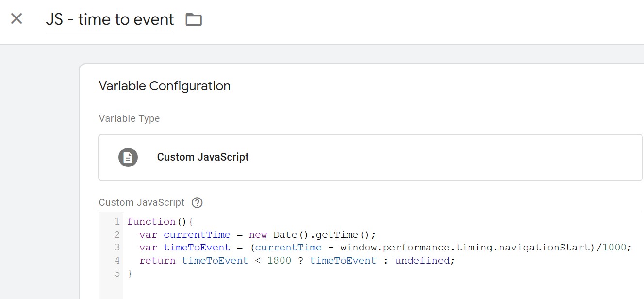Click 'Custom JavaScript' label above code editor
Viewport: 644px width, 299px height.
[x=142, y=202]
